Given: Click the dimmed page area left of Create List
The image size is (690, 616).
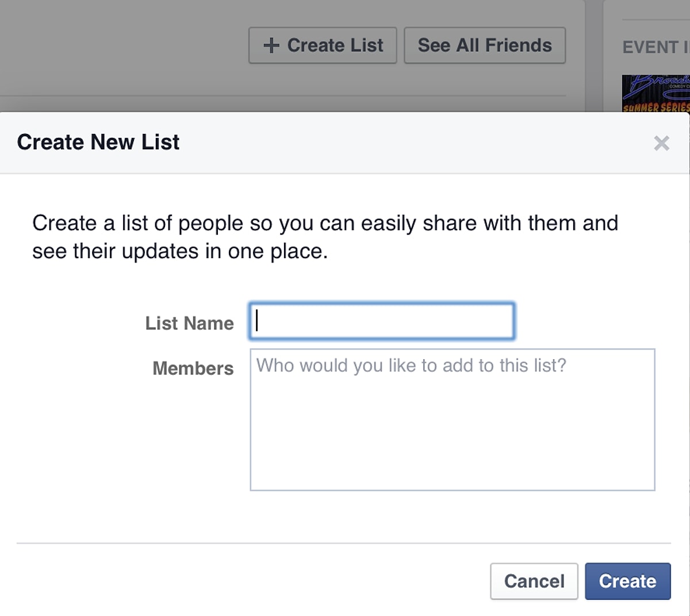Looking at the screenshot, I should click(x=124, y=46).
